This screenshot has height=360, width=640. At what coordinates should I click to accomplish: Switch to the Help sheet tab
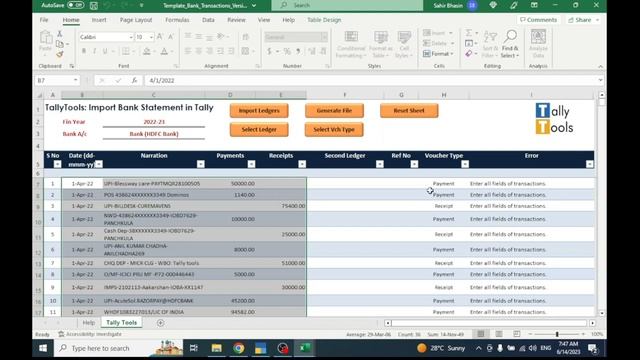89,322
